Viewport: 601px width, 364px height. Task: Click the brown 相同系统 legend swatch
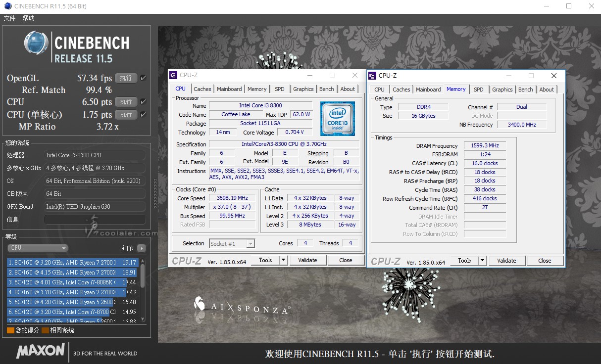[x=45, y=330]
